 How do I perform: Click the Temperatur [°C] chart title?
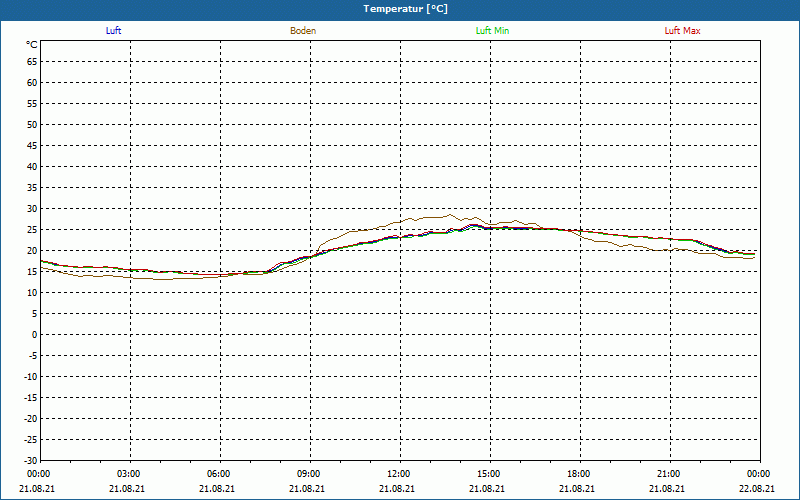(406, 9)
